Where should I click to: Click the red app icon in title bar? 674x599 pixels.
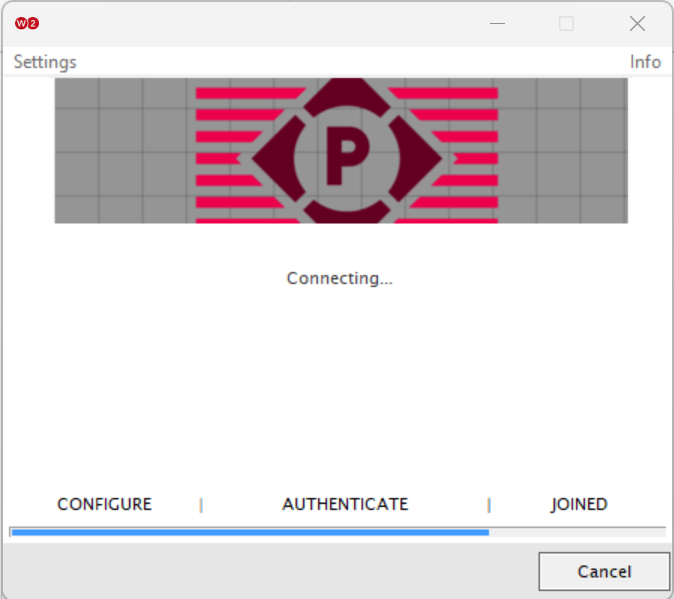pyautogui.click(x=27, y=23)
